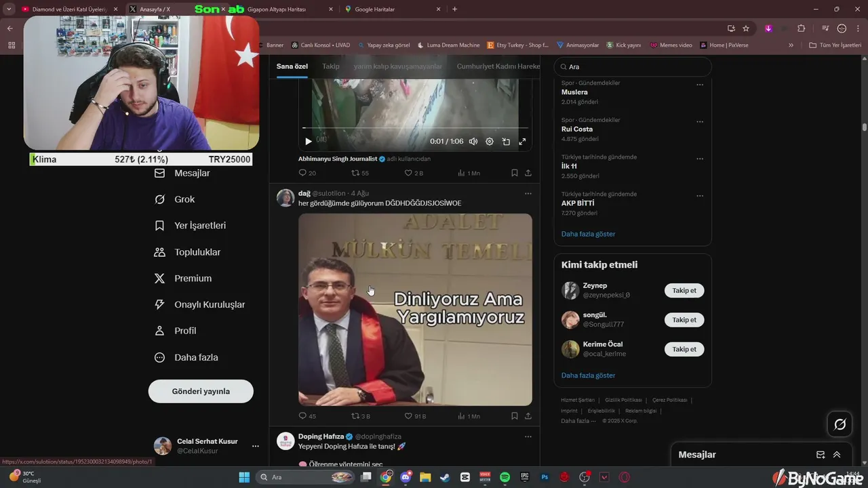Screen dimensions: 868x488
Task: Open Grok in the sidebar
Action: [x=175, y=199]
